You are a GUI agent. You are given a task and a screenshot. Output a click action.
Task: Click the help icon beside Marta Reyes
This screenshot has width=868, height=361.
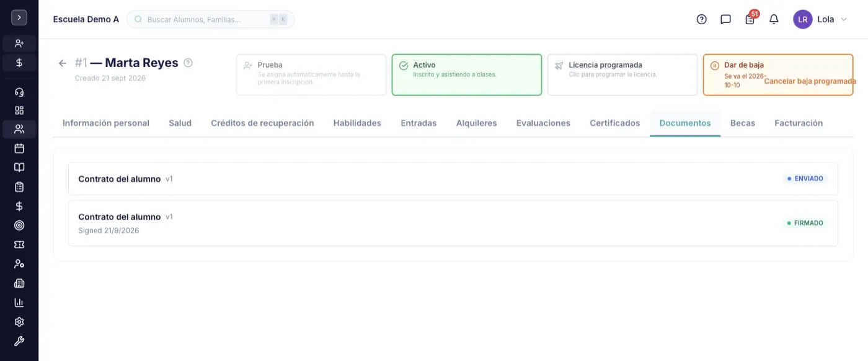tap(188, 63)
